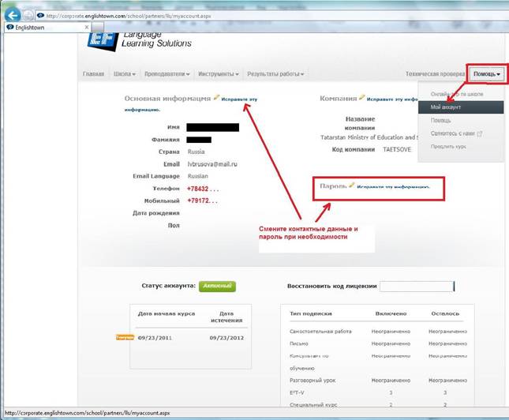Image resolution: width=509 pixels, height=420 pixels.
Task: Click the Телефон number +78432
Action: (x=203, y=189)
